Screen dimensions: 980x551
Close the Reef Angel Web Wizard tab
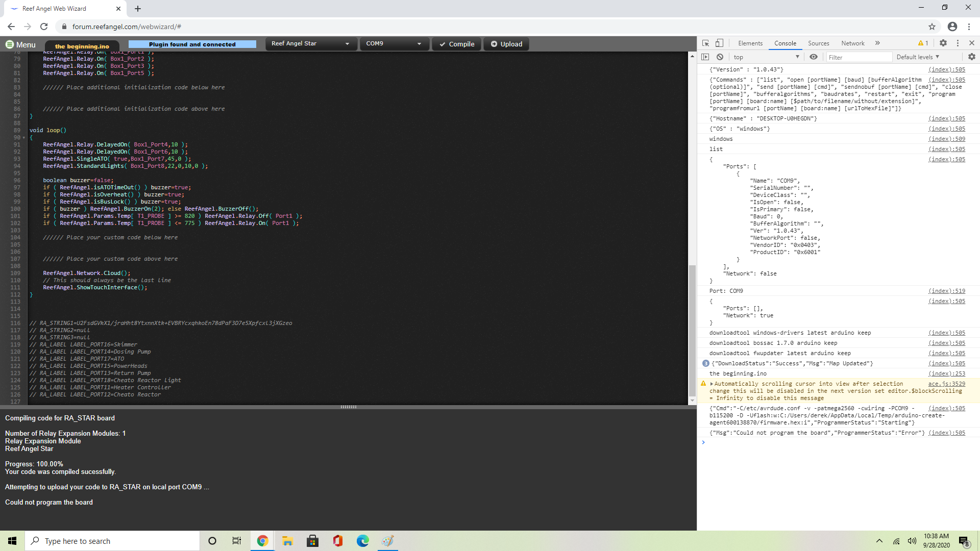click(118, 9)
